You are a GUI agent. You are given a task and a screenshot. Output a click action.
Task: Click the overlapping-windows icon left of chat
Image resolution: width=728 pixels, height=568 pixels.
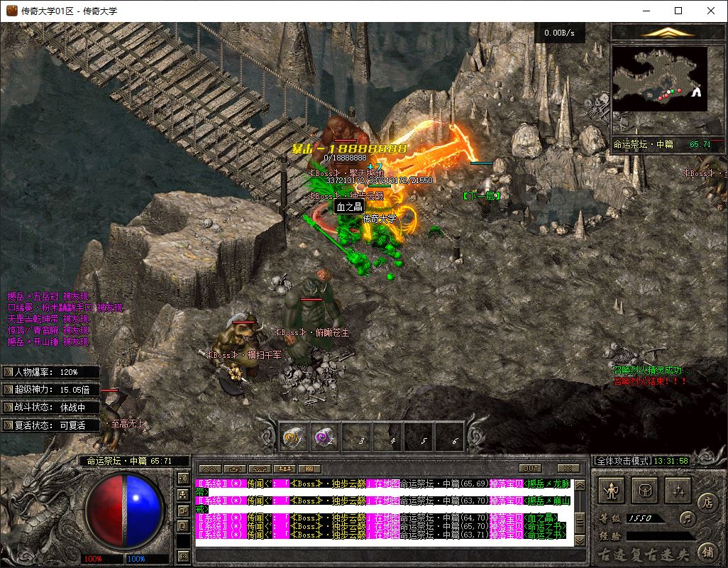183,510
